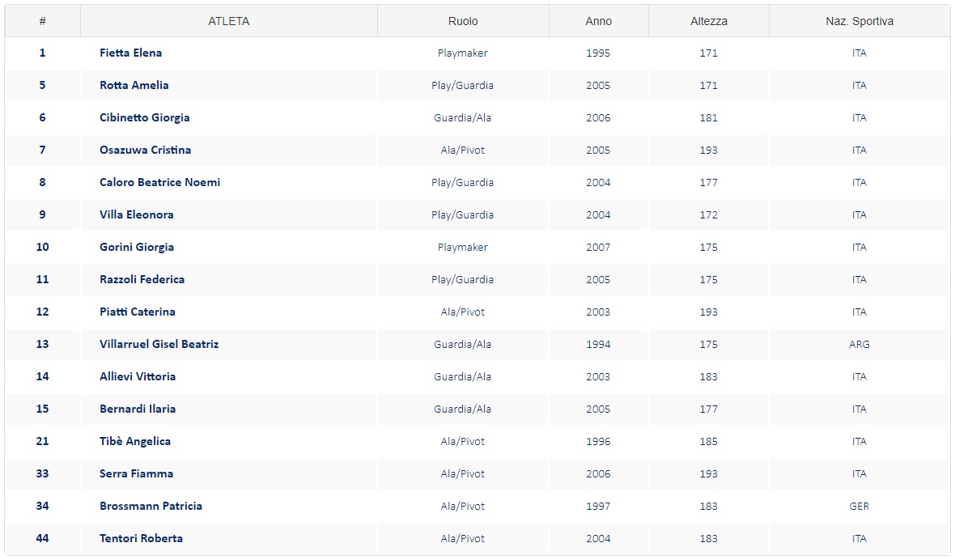Viewport: 955px width, 560px height.
Task: Click the # number column header
Action: [x=42, y=22]
